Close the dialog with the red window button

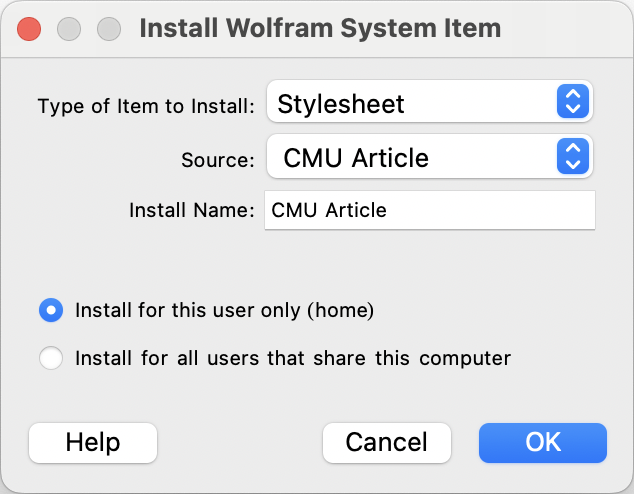click(x=29, y=29)
